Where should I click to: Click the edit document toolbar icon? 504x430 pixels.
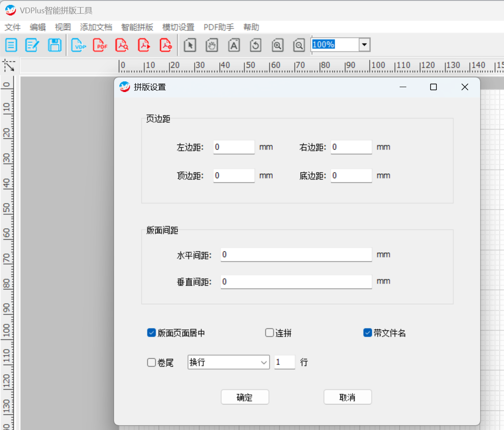coord(32,45)
